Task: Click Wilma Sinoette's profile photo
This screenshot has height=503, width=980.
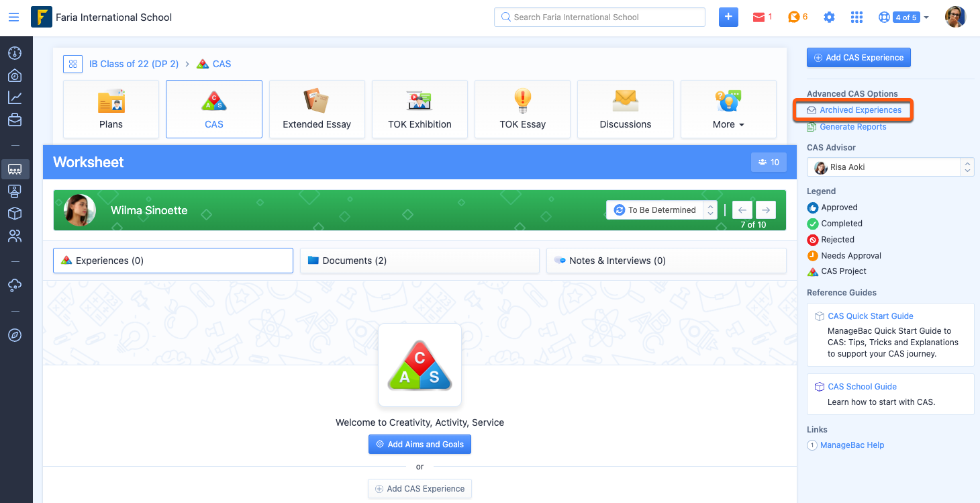Action: (80, 210)
